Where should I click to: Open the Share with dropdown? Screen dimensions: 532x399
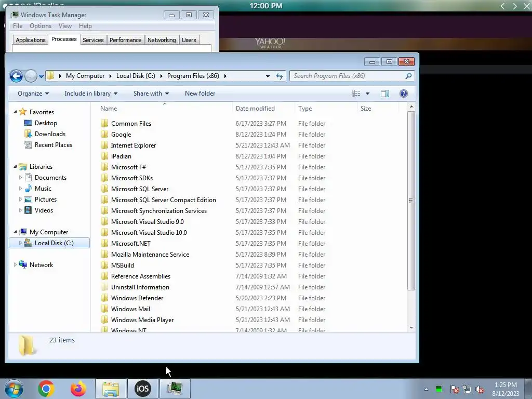(151, 94)
